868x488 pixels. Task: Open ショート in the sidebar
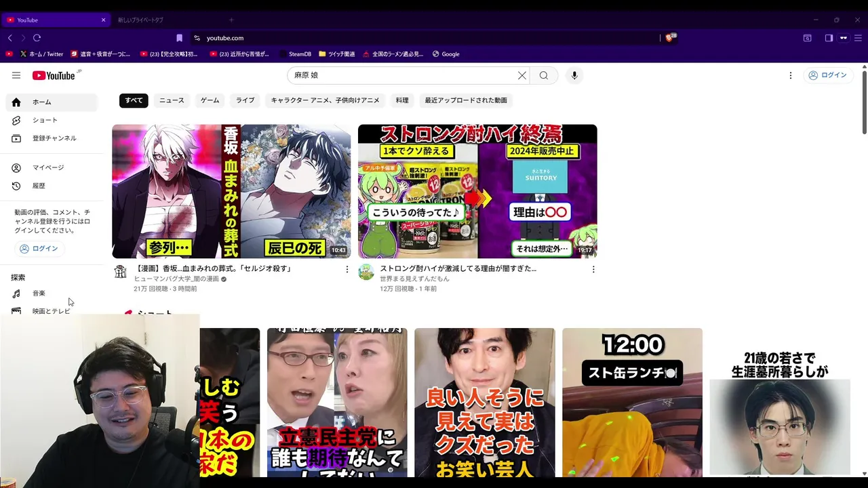click(52, 120)
